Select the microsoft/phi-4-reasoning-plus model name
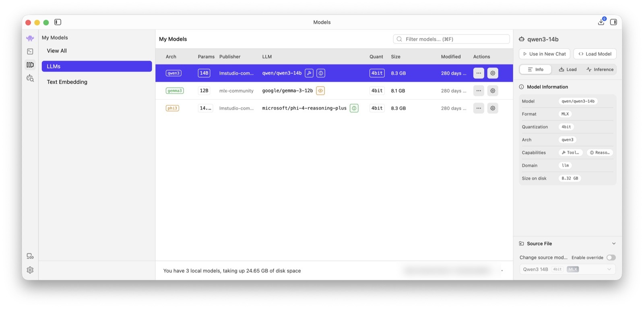 pos(304,108)
